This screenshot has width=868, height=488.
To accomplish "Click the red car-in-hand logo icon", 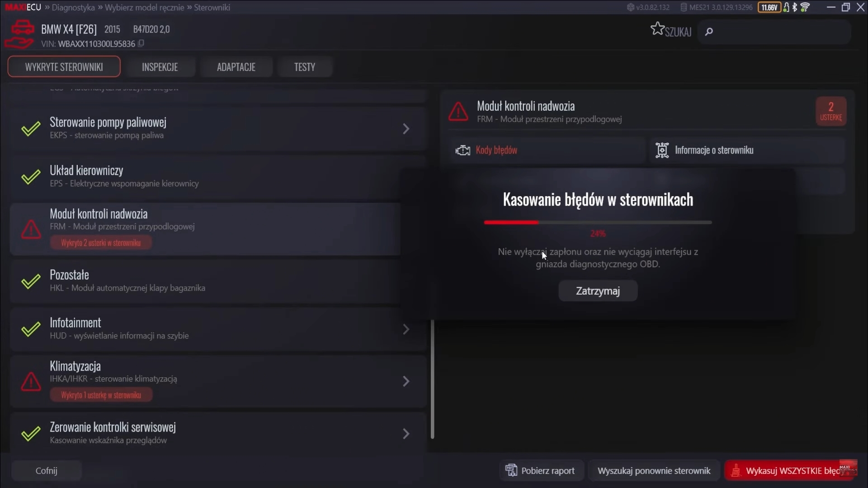I will point(19,34).
